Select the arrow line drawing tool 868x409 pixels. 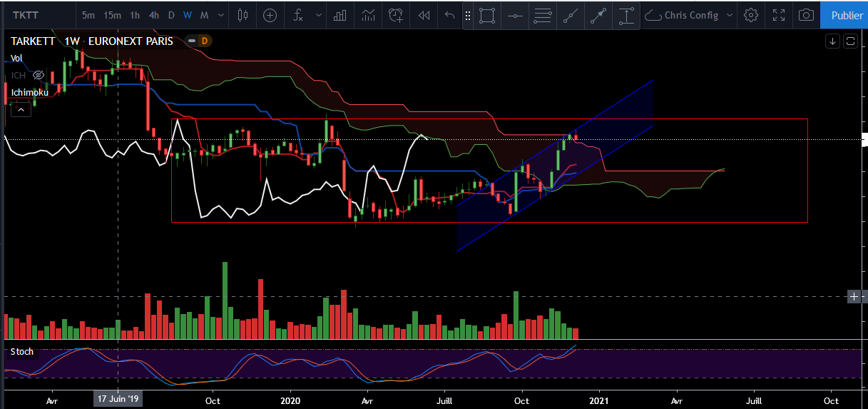[x=598, y=15]
